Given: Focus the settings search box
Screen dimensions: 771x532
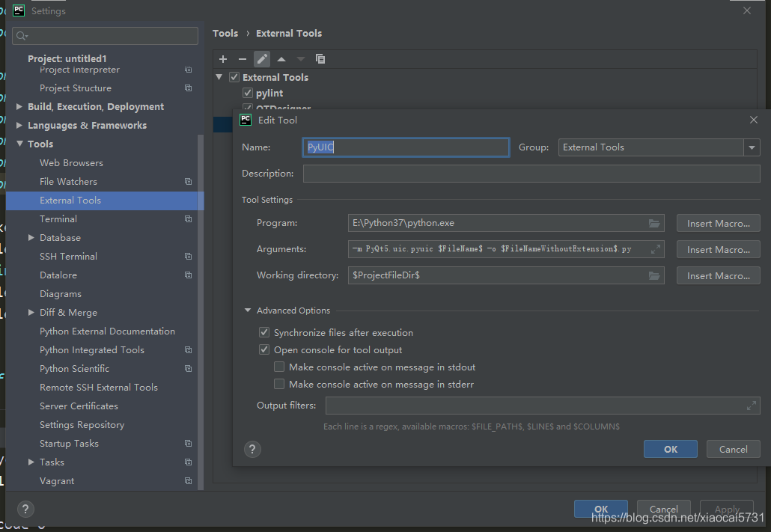Looking at the screenshot, I should tap(106, 35).
